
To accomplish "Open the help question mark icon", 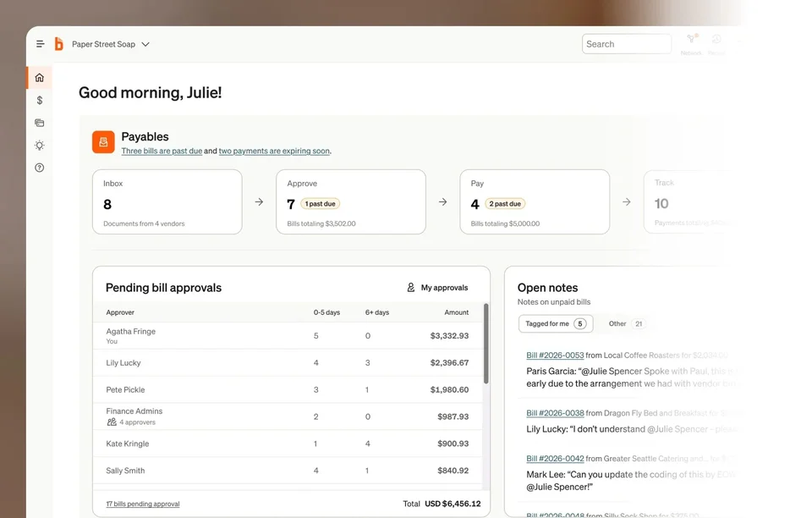I will click(40, 168).
